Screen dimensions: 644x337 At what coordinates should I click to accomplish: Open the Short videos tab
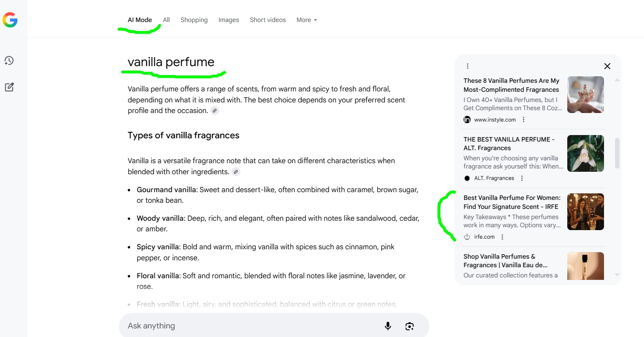click(x=268, y=20)
